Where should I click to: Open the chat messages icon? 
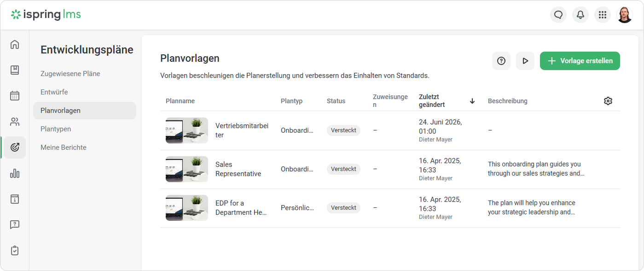(x=558, y=15)
